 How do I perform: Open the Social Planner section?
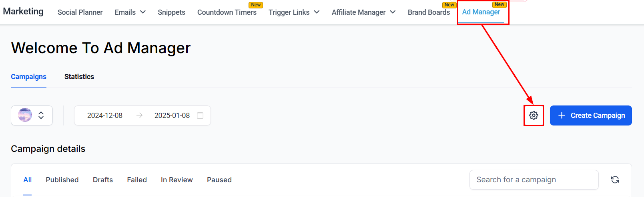[80, 12]
